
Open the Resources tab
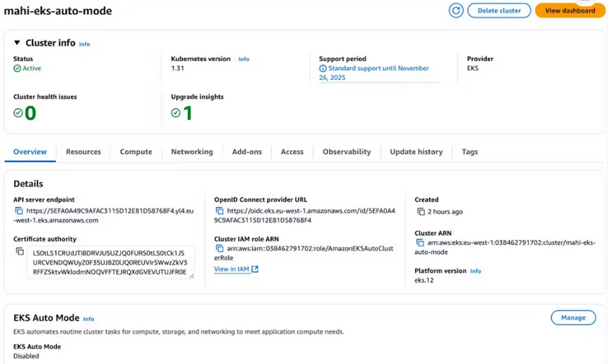coord(83,151)
